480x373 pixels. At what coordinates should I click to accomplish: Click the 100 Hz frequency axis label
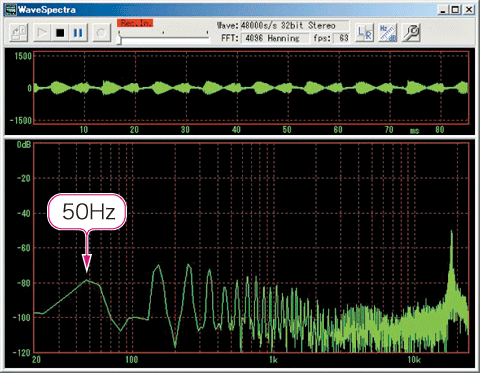131,360
